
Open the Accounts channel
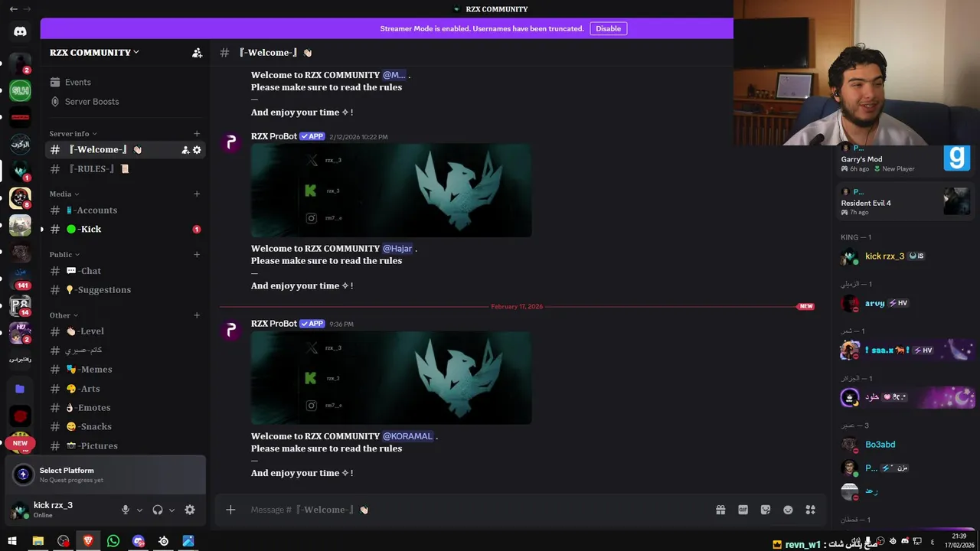tap(126, 210)
